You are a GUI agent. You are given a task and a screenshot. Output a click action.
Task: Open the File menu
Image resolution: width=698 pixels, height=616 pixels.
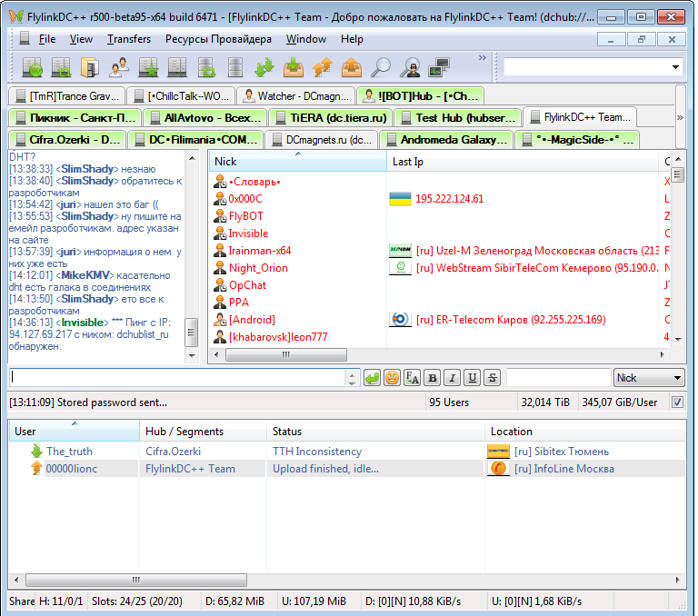[47, 39]
